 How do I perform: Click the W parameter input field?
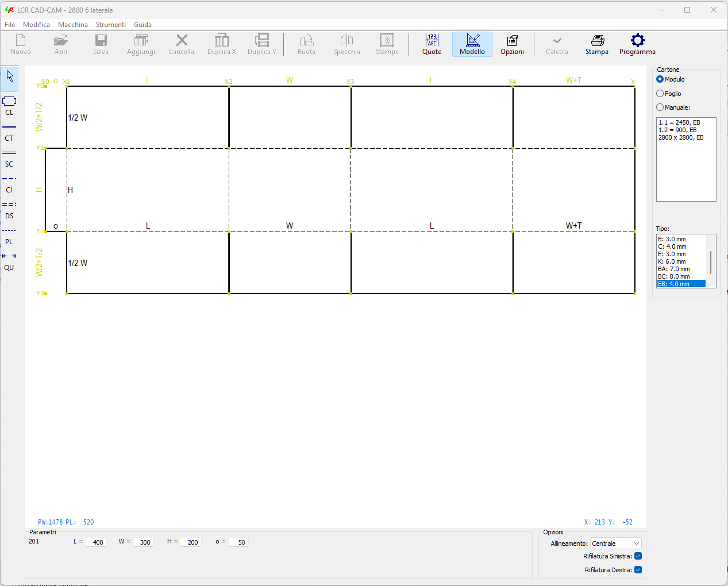pyautogui.click(x=144, y=542)
